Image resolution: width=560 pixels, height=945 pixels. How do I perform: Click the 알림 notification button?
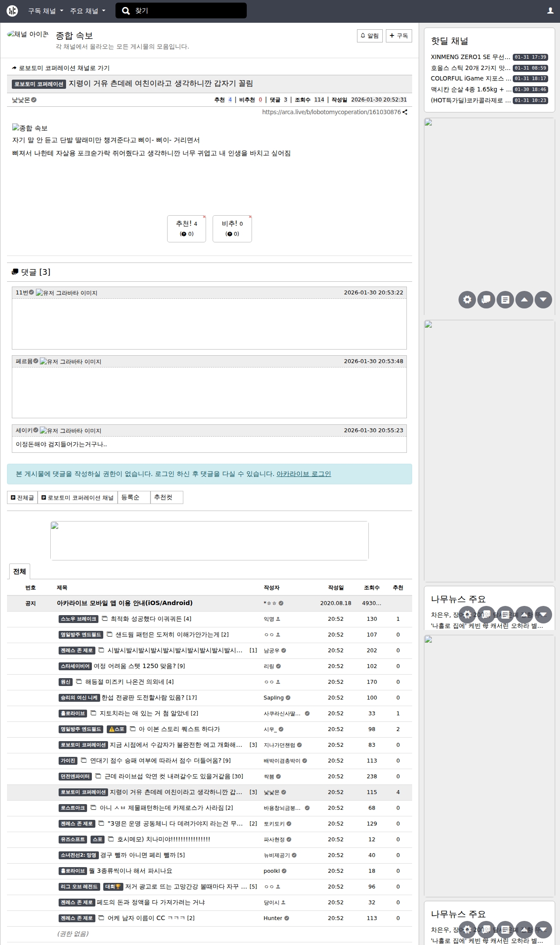[x=370, y=36]
